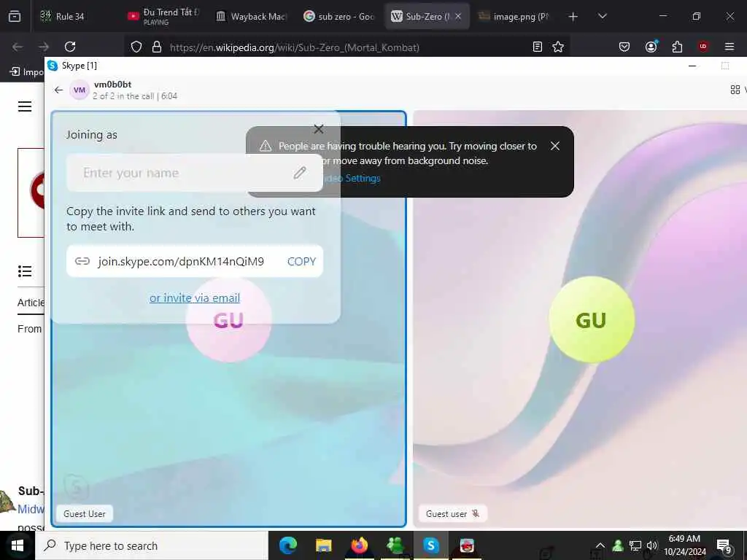This screenshot has height=560, width=747.
Task: Go forward one page in Firefox
Action: 44,47
